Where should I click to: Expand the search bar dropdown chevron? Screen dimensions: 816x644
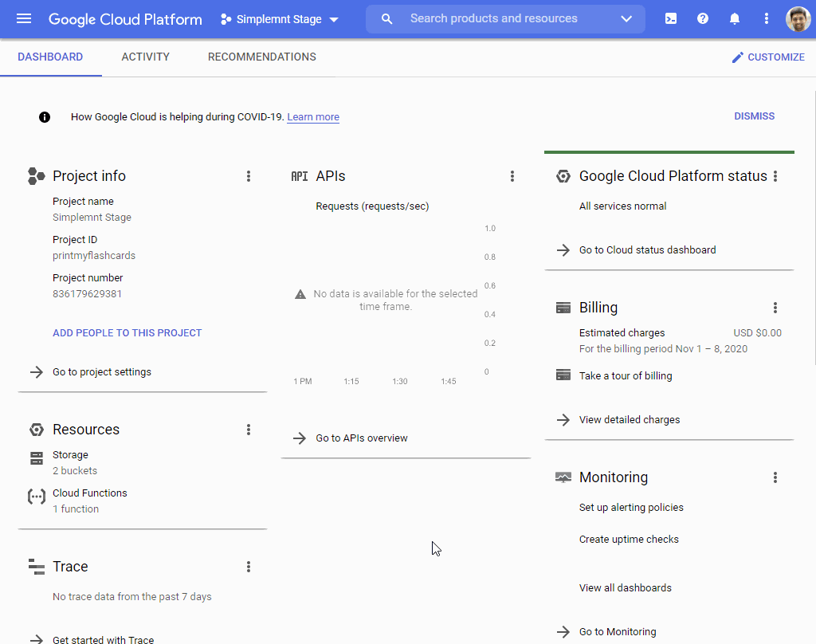tap(626, 19)
